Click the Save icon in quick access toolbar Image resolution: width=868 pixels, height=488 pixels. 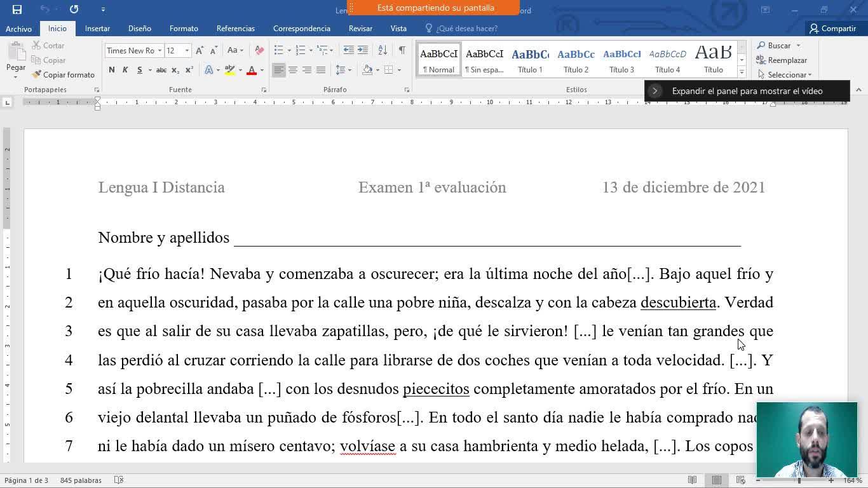[17, 10]
